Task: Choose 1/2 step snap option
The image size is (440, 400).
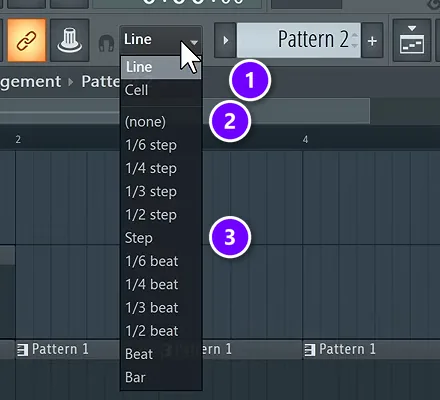Action: pos(161,215)
